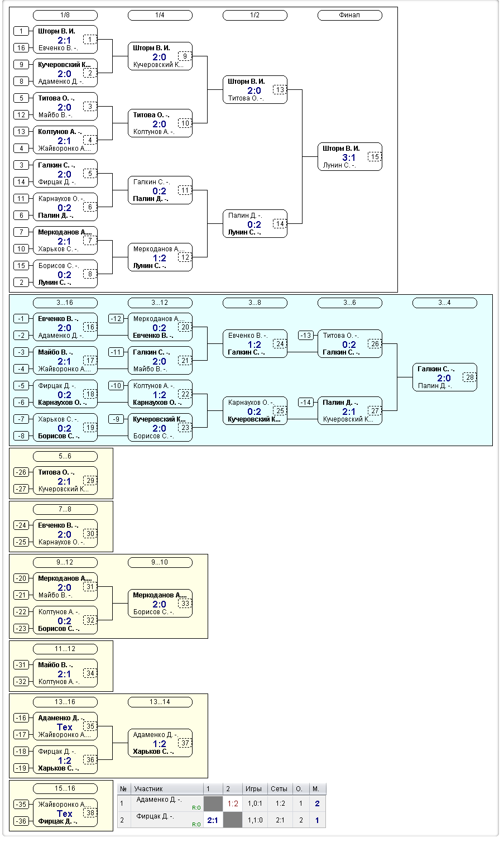Select the О. column header
The width and height of the screenshot is (504, 842).
pyautogui.click(x=301, y=789)
